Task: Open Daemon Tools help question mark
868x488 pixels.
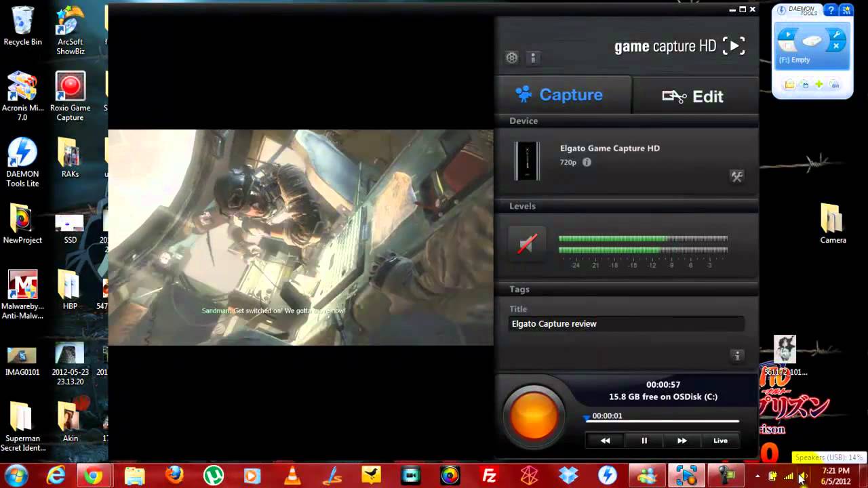Action: 831,10
